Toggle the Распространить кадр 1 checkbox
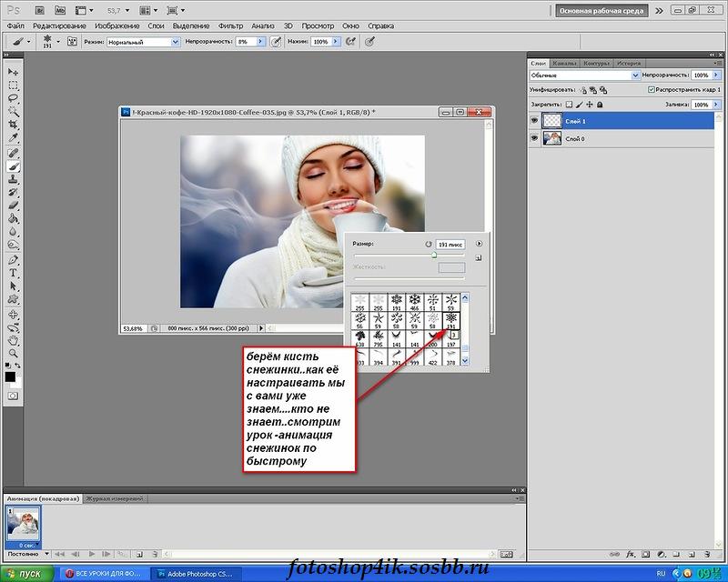The height and width of the screenshot is (582, 728). (651, 90)
